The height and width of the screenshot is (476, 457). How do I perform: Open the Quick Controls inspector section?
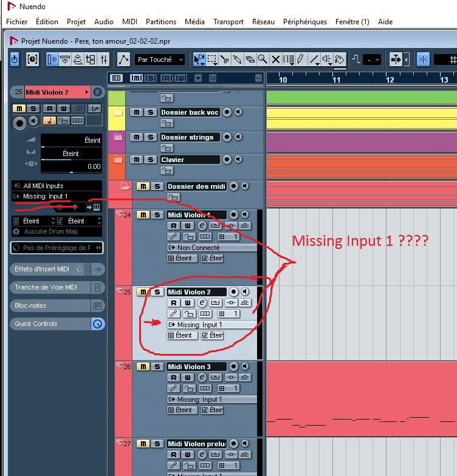point(50,324)
